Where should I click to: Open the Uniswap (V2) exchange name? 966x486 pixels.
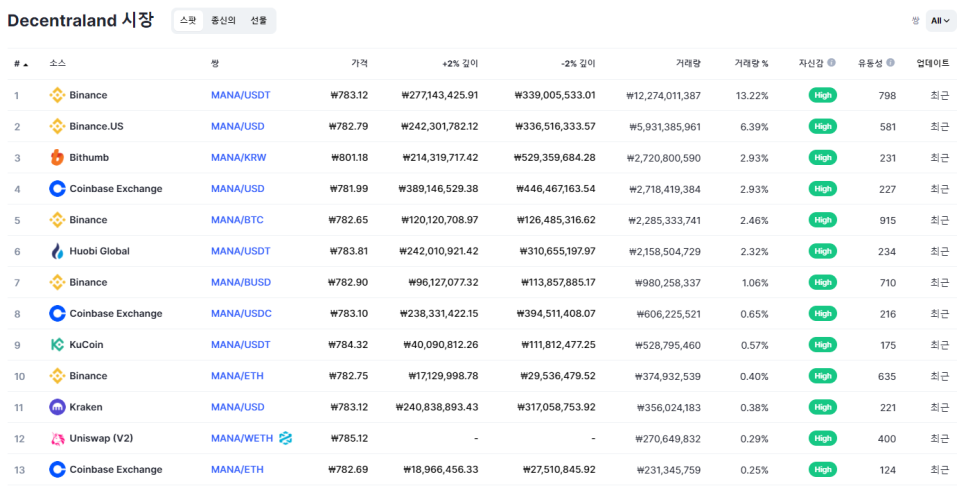click(x=102, y=439)
